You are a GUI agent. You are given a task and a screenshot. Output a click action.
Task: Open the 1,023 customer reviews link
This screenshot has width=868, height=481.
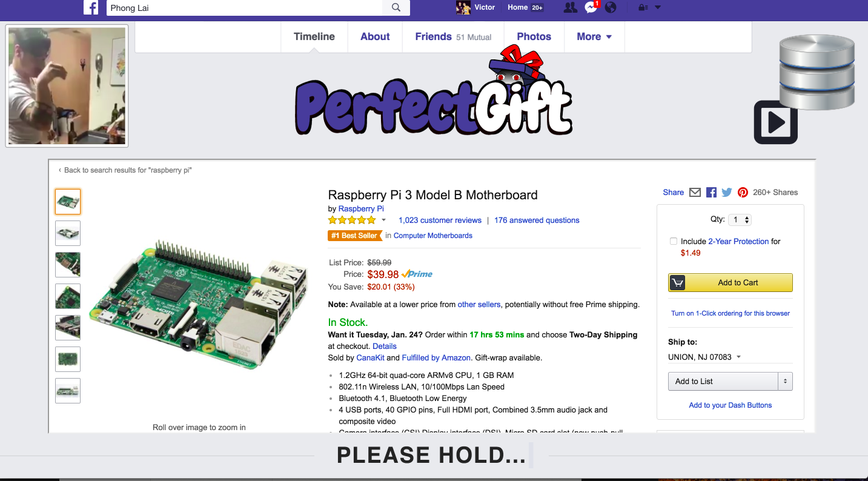click(440, 220)
